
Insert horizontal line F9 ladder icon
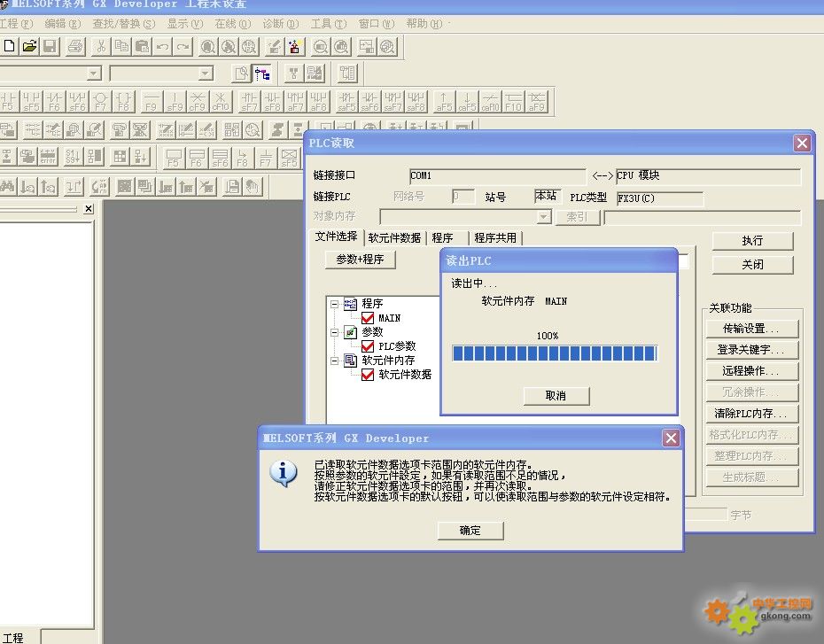coord(152,101)
